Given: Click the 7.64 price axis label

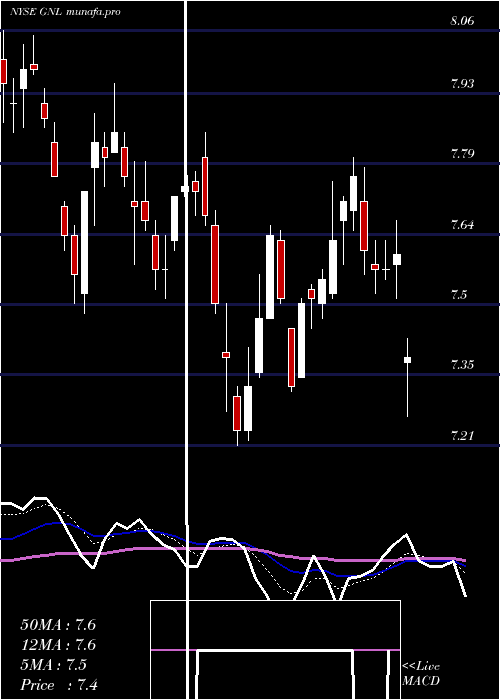Looking at the screenshot, I should point(462,225).
